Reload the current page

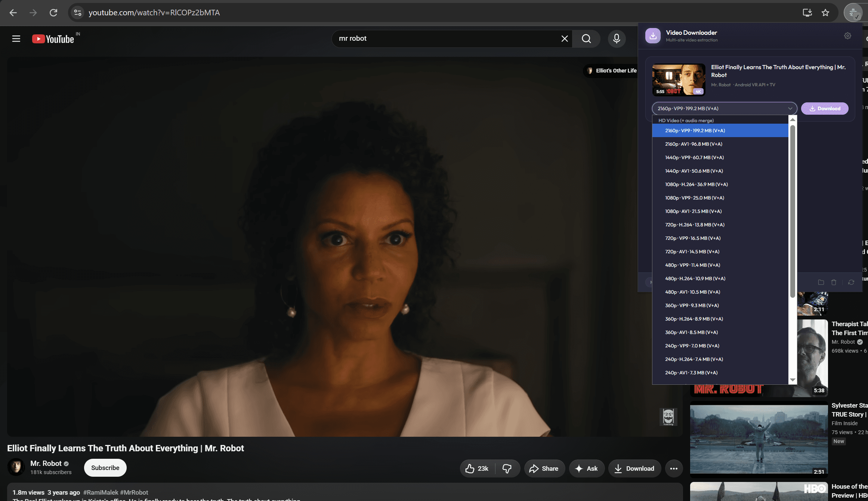point(53,13)
